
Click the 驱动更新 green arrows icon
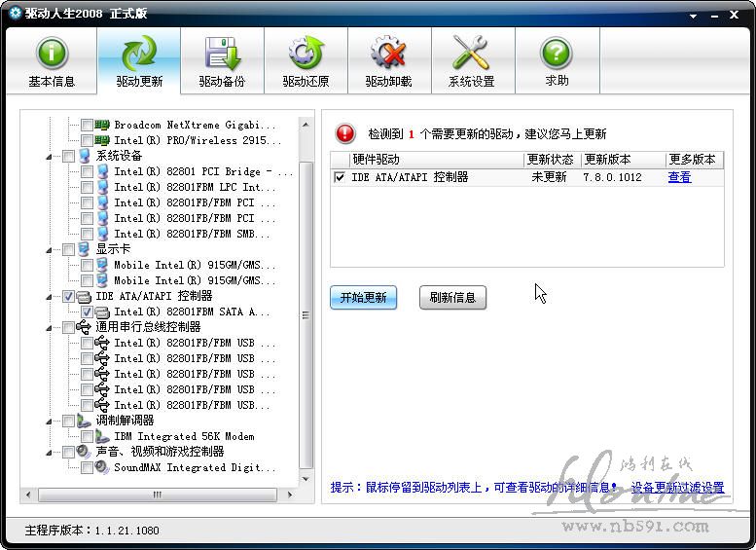pos(139,54)
